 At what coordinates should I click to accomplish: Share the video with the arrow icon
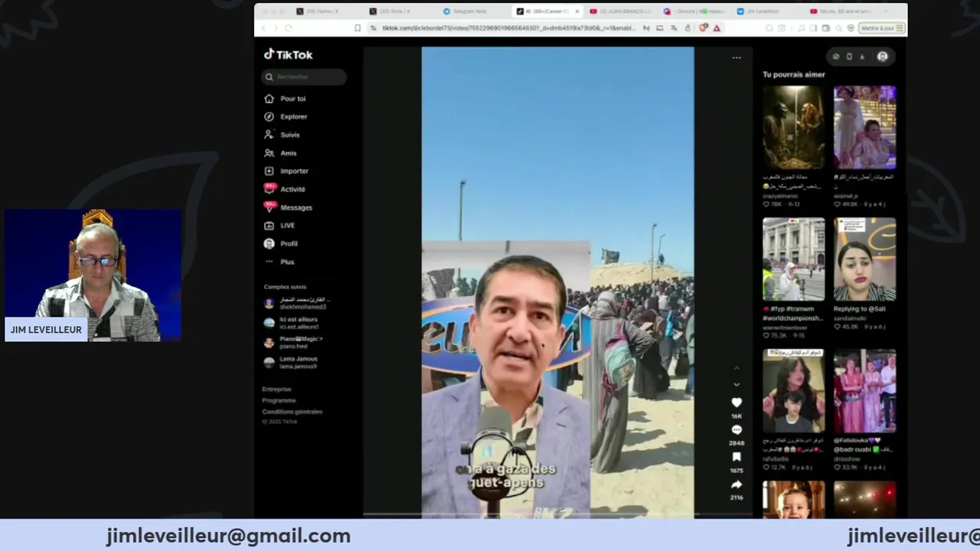pos(737,484)
